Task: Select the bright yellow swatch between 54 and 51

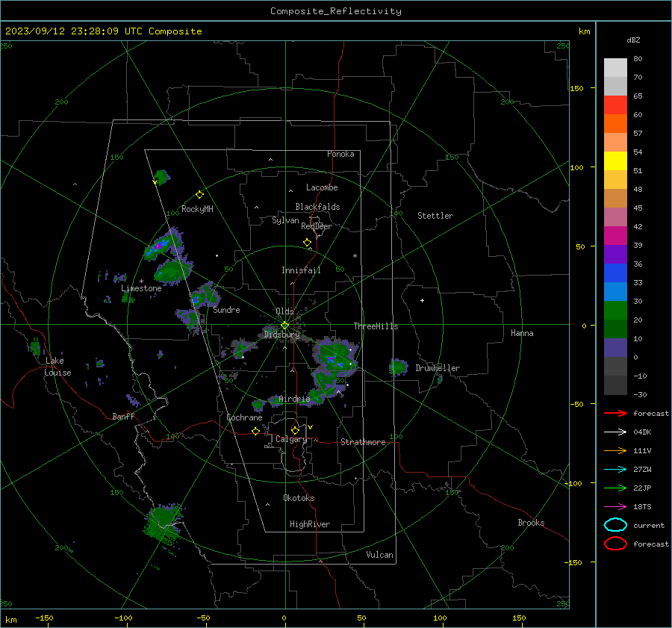Action: point(615,161)
